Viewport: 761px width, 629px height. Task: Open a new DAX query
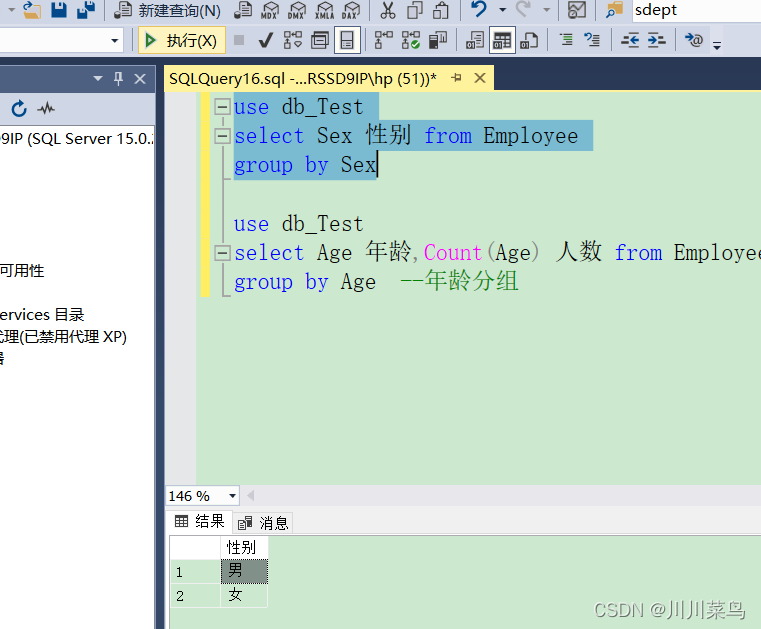click(350, 10)
